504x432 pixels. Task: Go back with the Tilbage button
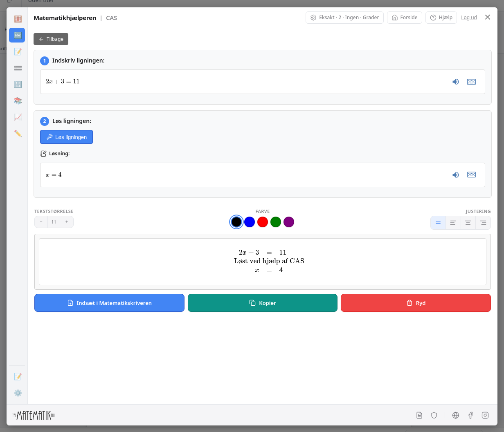(x=51, y=39)
